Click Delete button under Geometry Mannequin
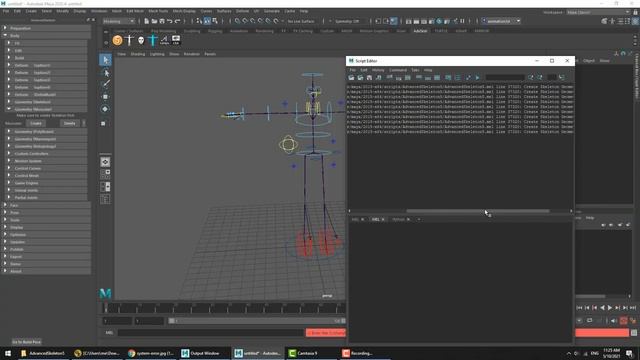The image size is (640, 360). 70,123
